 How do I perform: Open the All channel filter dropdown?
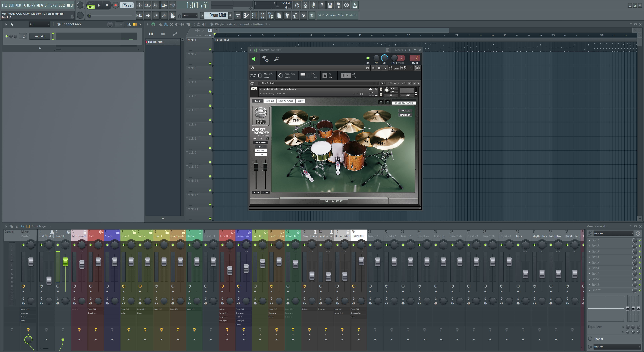(39, 24)
